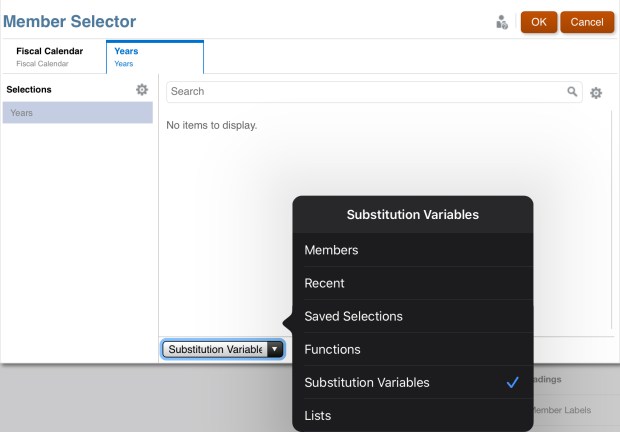620x432 pixels.
Task: Click the Member Labels item in background
Action: [x=563, y=410]
